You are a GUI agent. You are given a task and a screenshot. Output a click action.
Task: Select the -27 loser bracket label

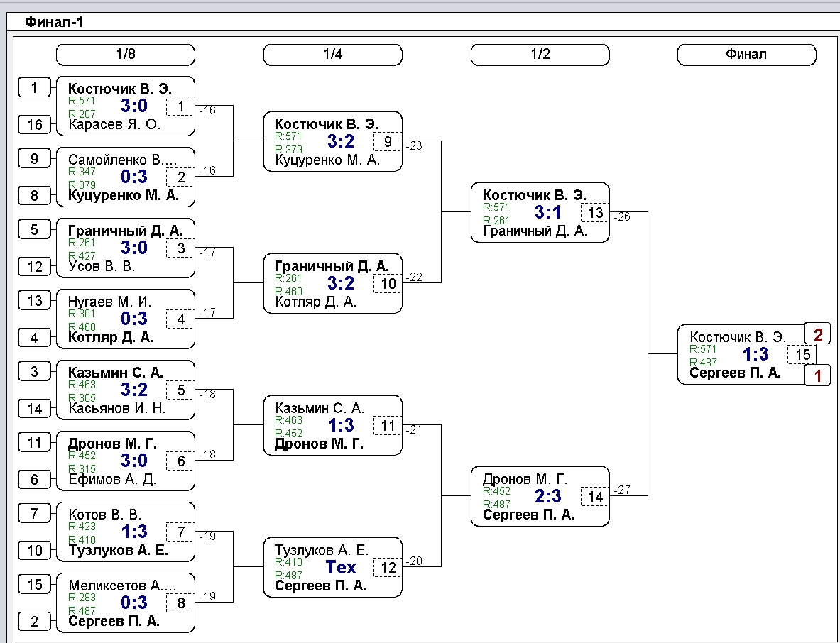[x=622, y=490]
